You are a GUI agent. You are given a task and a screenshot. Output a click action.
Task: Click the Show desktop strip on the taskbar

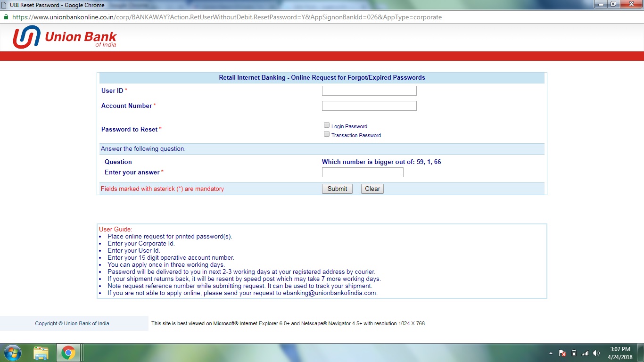click(640, 353)
